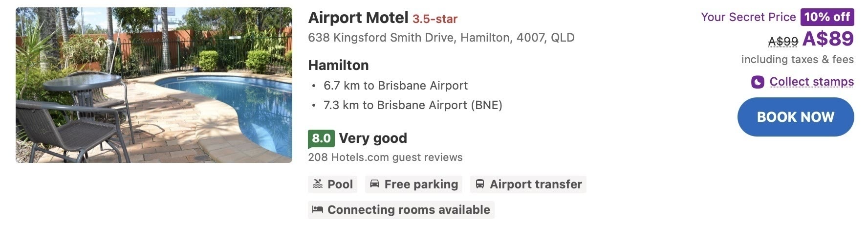This screenshot has height=229, width=868.
Task: Click the 10% off discount badge
Action: click(827, 17)
